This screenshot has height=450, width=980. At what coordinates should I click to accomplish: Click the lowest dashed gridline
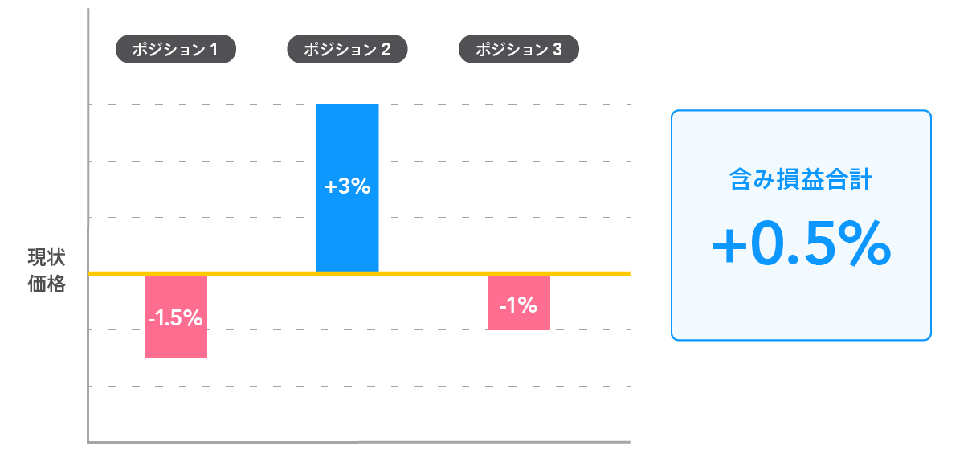point(359,387)
